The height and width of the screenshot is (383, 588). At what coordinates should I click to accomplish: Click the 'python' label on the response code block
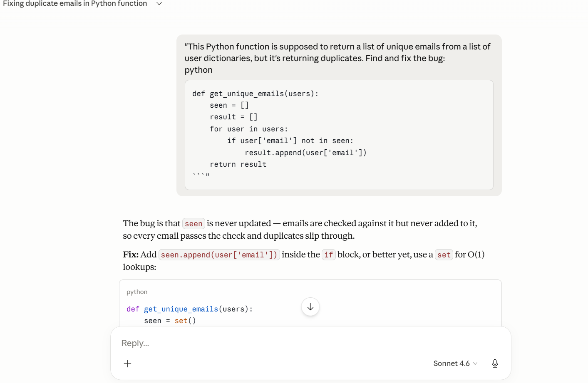pyautogui.click(x=137, y=292)
